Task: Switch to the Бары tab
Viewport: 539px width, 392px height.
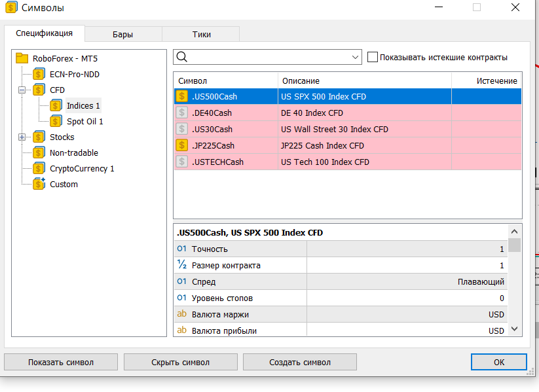Action: tap(122, 34)
